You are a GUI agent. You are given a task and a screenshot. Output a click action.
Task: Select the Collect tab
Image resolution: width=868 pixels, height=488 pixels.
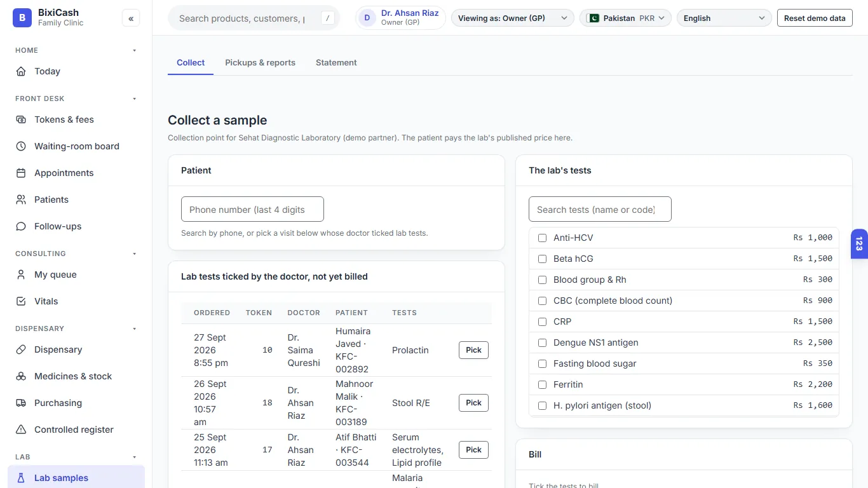(x=191, y=62)
